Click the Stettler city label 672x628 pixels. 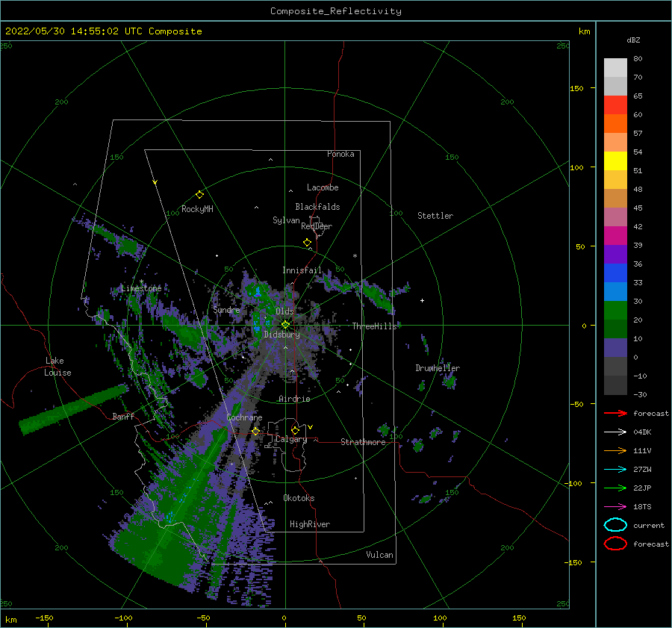point(435,216)
